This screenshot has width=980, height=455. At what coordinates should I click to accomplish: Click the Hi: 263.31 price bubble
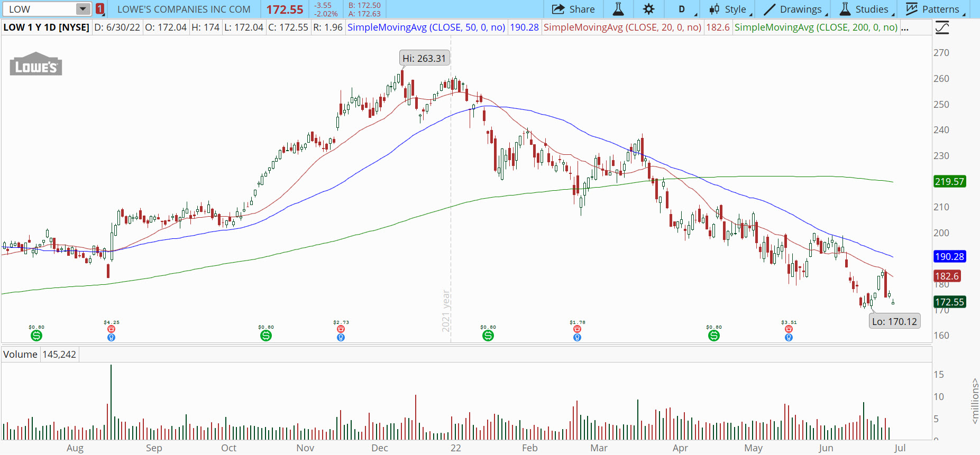[x=424, y=58]
